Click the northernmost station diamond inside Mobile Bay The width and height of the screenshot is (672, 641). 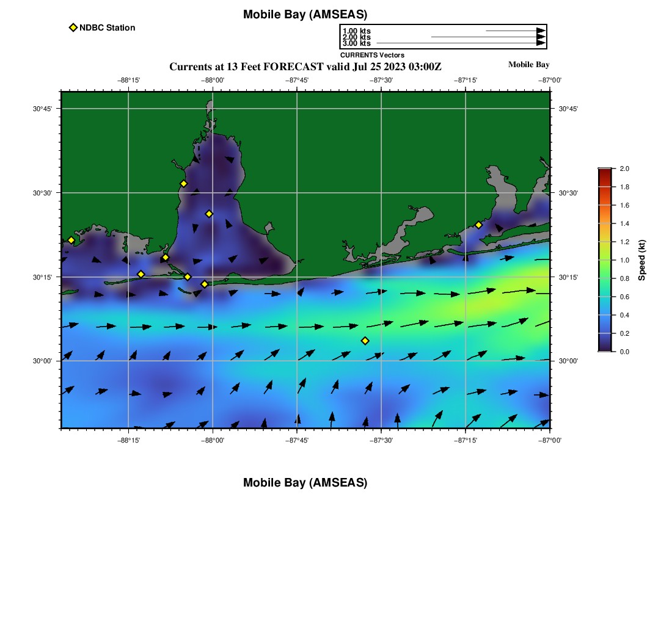(183, 184)
